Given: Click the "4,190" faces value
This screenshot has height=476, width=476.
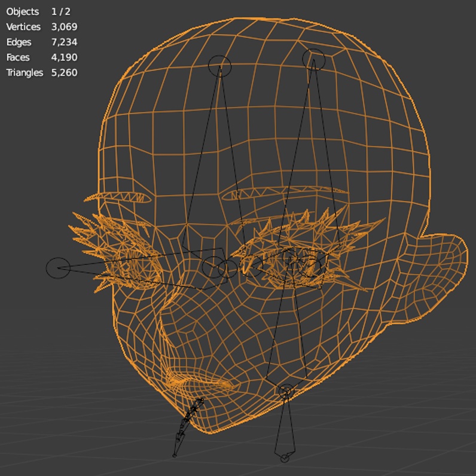Looking at the screenshot, I should click(65, 57).
